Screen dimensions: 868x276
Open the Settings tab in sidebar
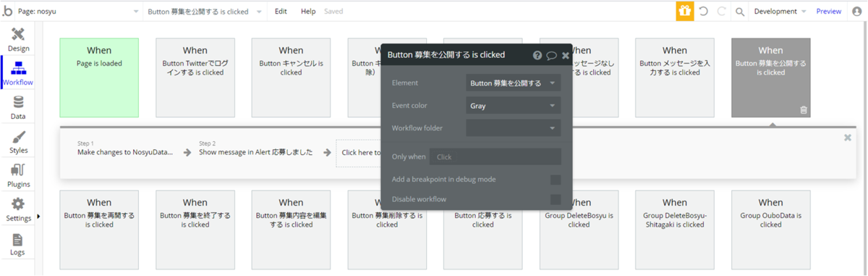[18, 209]
